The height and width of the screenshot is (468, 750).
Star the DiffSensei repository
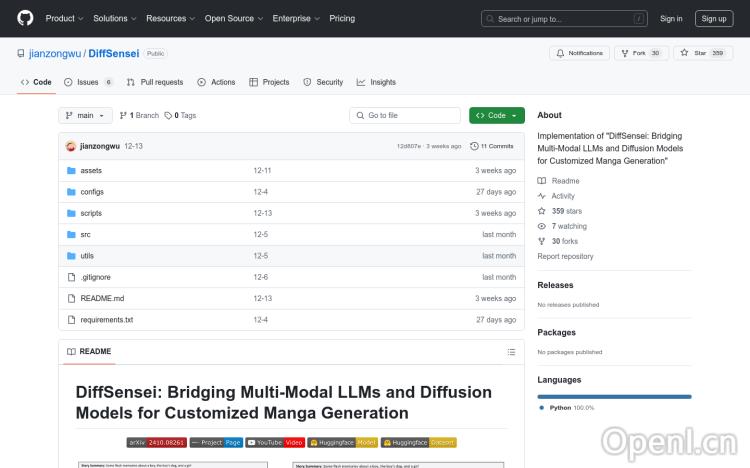coord(703,53)
